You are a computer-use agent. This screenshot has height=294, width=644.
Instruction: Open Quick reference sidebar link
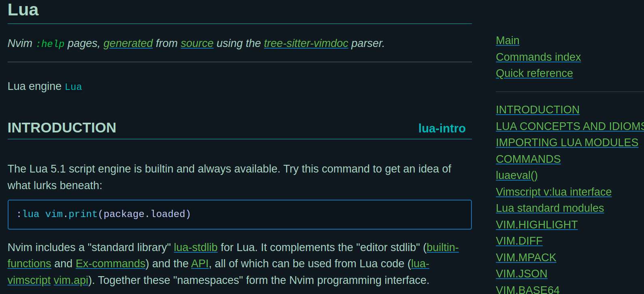(x=534, y=73)
